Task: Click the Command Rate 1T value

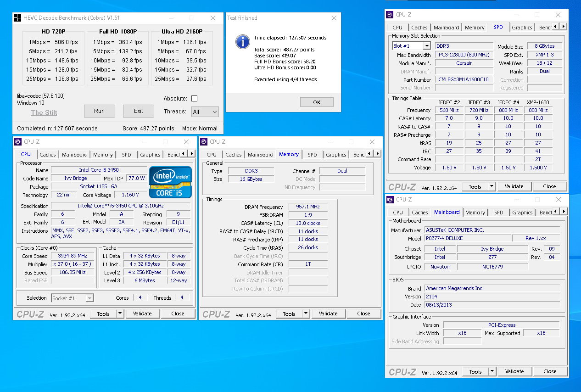Action: click(308, 264)
